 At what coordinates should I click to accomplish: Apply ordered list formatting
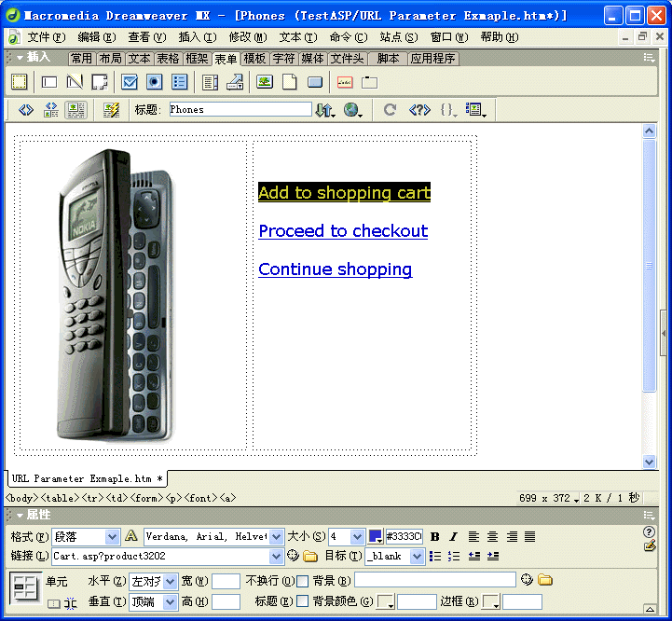point(453,557)
